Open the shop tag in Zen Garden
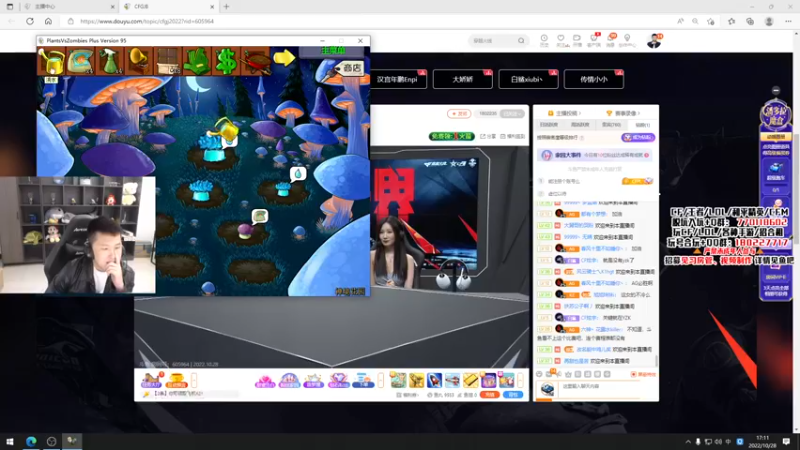This screenshot has height=450, width=800. [351, 68]
